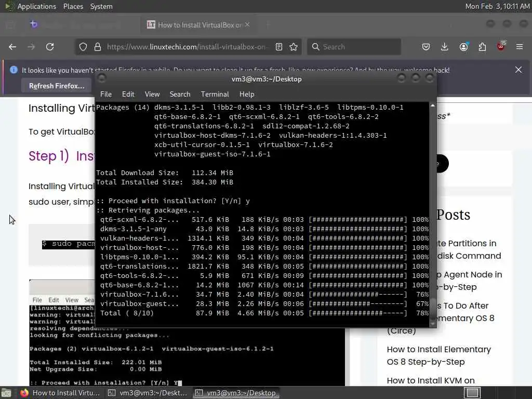View site security padlock information
The width and height of the screenshot is (532, 399).
(98, 47)
